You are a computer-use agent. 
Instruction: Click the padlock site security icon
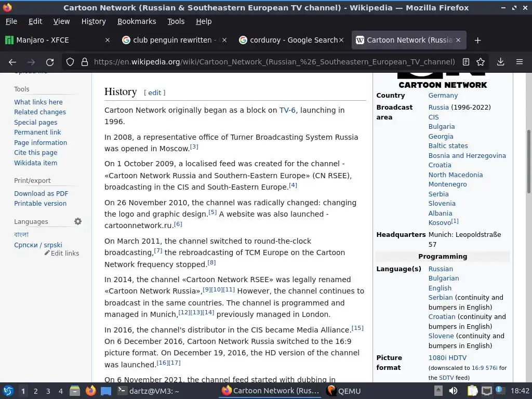click(x=85, y=62)
